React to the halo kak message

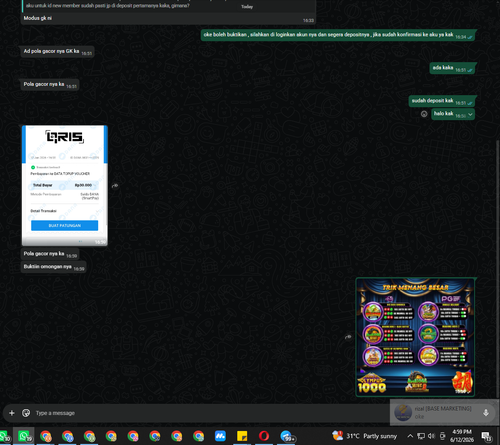coord(424,114)
